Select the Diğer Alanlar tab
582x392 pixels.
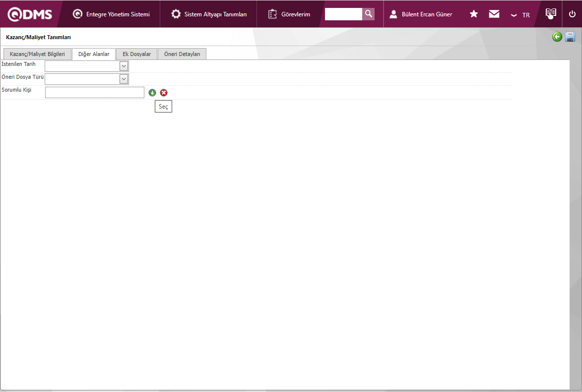coord(94,54)
